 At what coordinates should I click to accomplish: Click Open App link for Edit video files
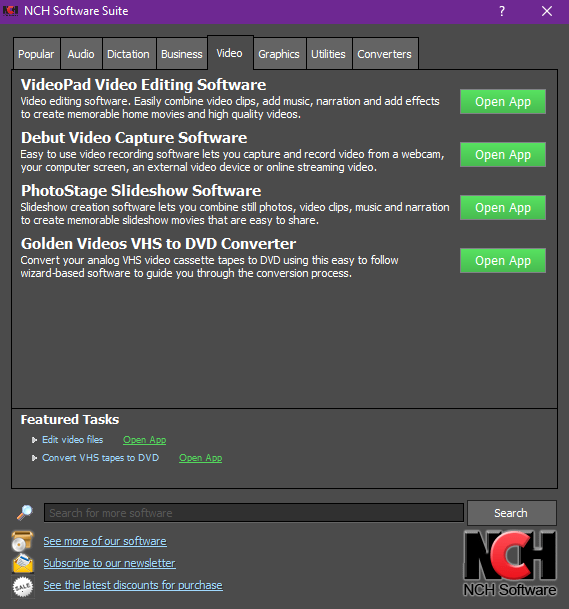(144, 440)
